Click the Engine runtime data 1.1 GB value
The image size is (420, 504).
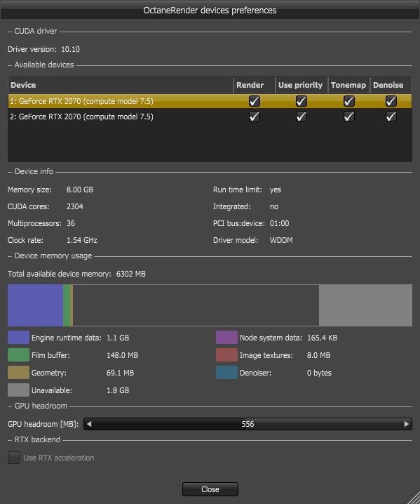(x=118, y=338)
